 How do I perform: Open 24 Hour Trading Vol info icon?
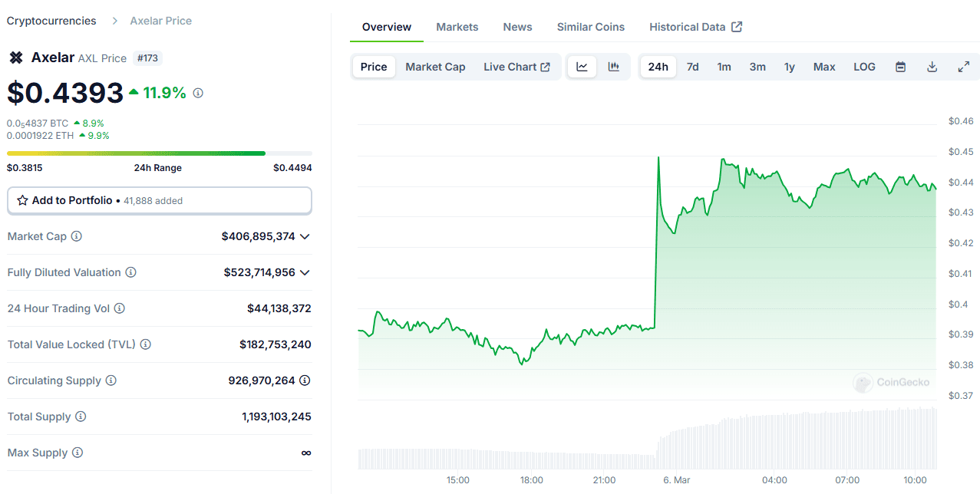pyautogui.click(x=120, y=308)
